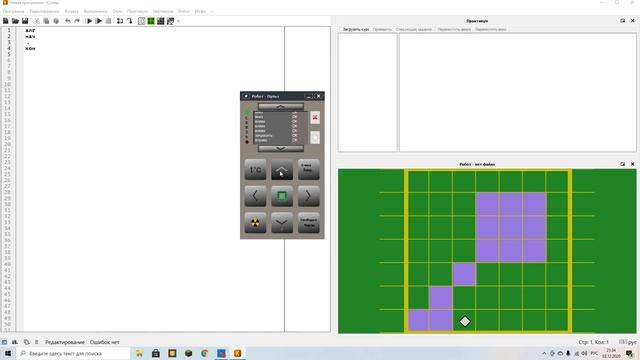
Task: Open the pult window system menu icon
Action: click(246, 96)
